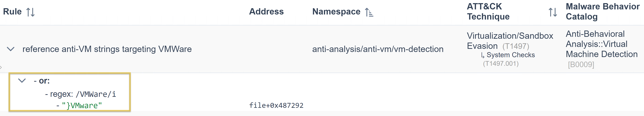Open the T1497.001 sub-technique link
644x116 pixels.
click(501, 64)
